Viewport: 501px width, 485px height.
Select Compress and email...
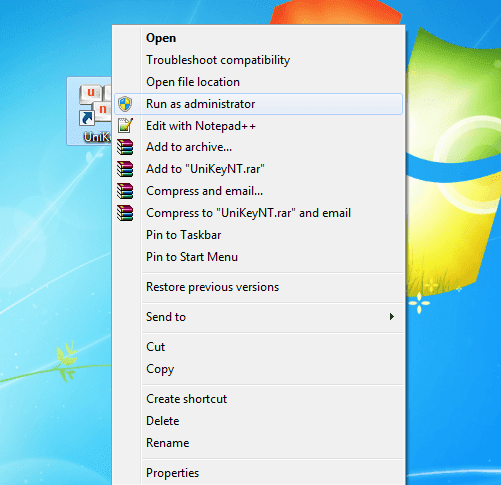pyautogui.click(x=258, y=191)
